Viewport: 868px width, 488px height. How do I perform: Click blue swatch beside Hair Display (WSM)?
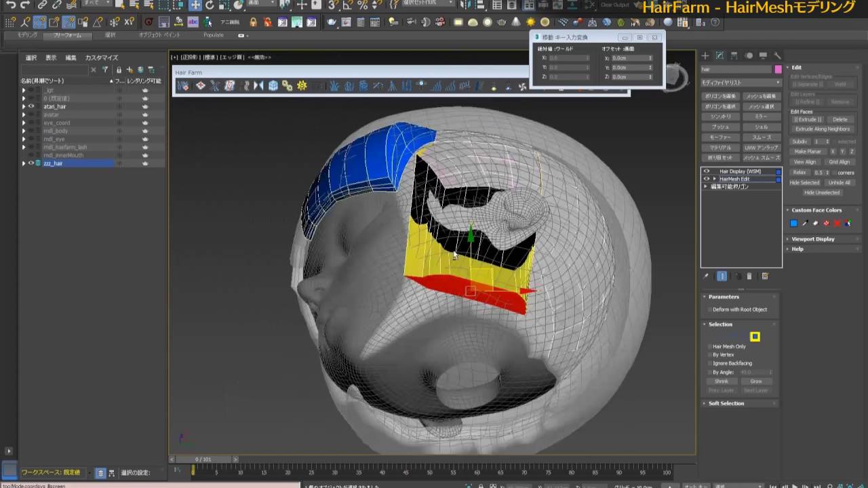tap(778, 171)
